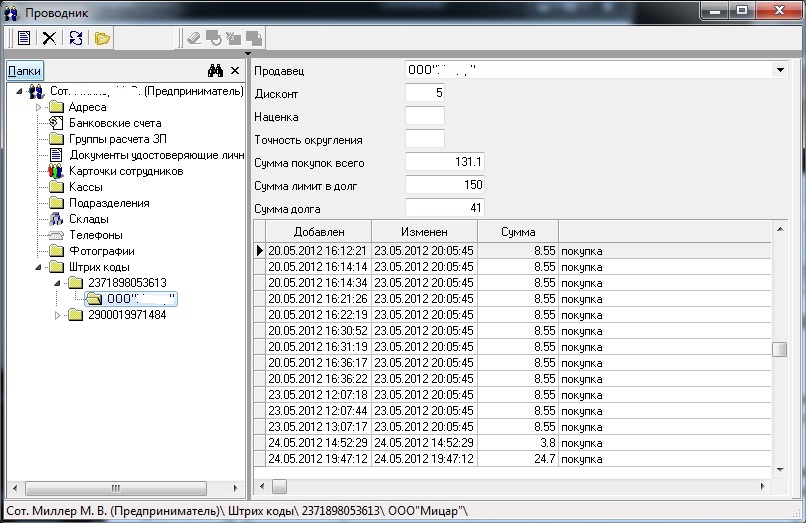Viewport: 806px width, 523px height.
Task: Click the table's scroll up arrow
Action: pyautogui.click(x=780, y=229)
